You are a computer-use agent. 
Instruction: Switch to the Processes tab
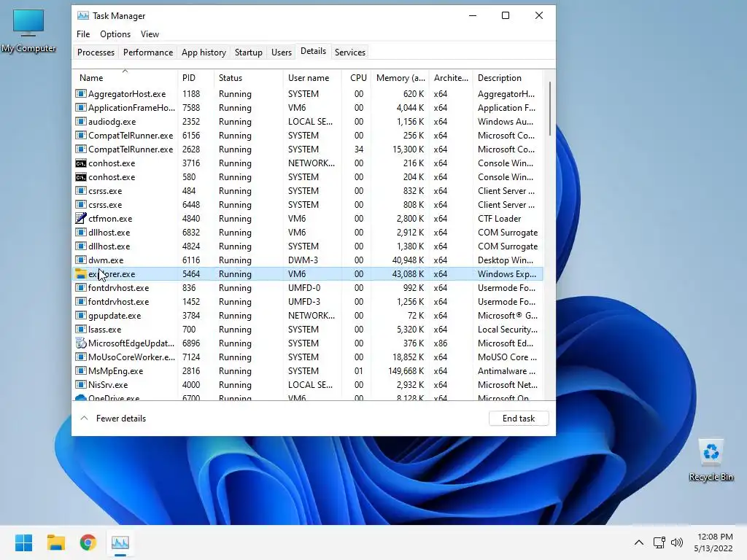point(96,52)
